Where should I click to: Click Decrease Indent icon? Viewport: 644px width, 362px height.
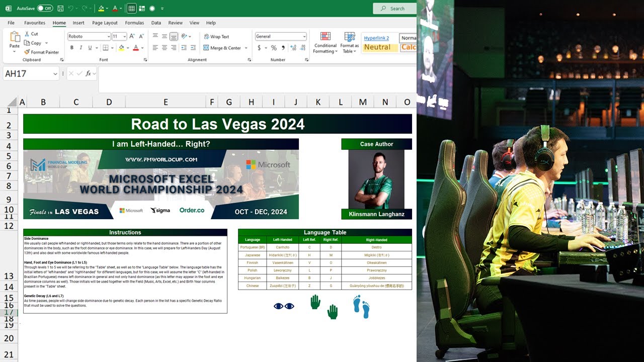tap(184, 48)
